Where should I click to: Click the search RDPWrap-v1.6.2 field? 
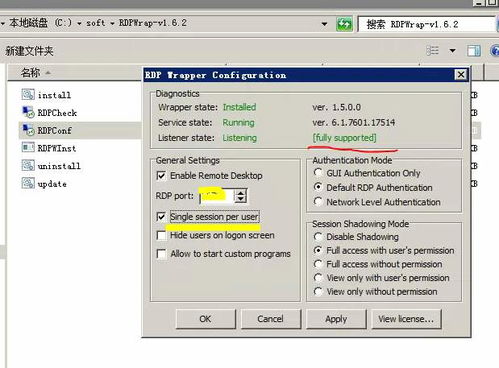pos(427,24)
